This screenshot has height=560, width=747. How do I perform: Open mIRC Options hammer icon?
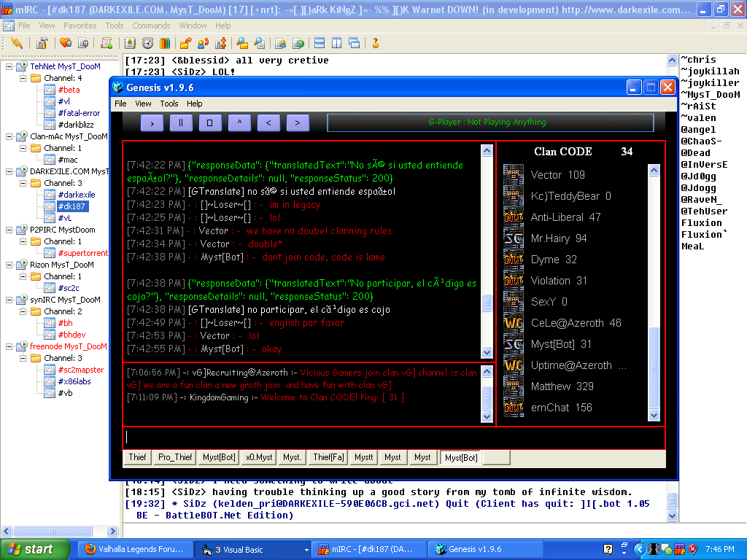point(42,43)
